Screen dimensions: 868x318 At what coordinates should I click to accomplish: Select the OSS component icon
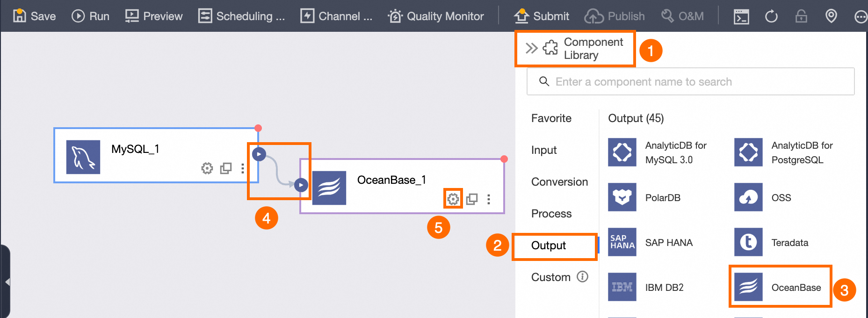pyautogui.click(x=748, y=197)
